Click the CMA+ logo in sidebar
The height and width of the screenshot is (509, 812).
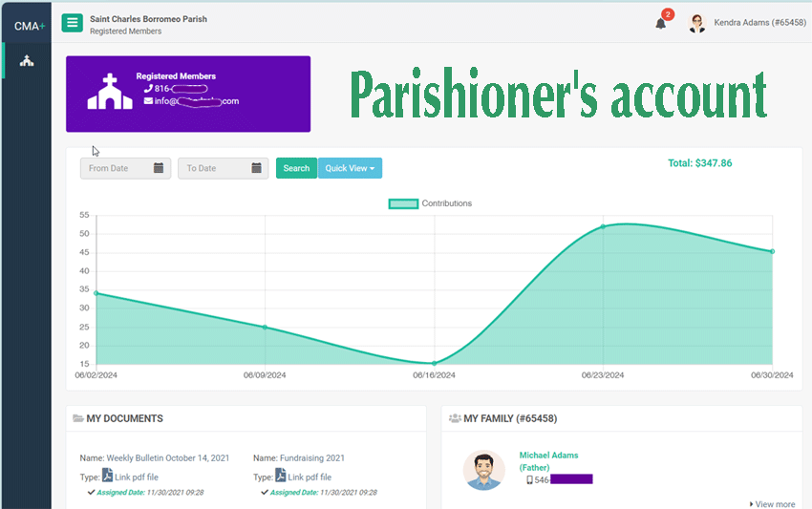[x=29, y=26]
